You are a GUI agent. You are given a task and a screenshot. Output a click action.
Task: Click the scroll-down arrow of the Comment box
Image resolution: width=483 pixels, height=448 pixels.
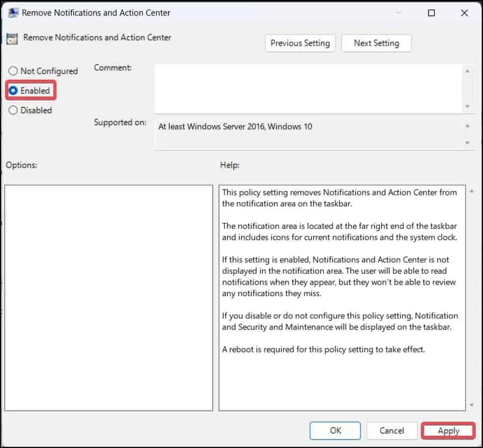(x=468, y=107)
